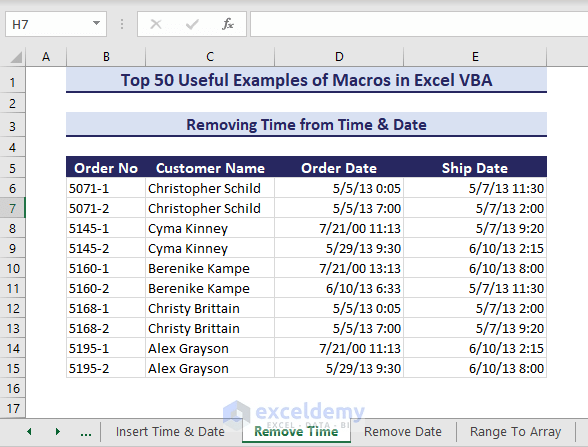Select order date 7/21/00 11:13 in row 14

339,348
